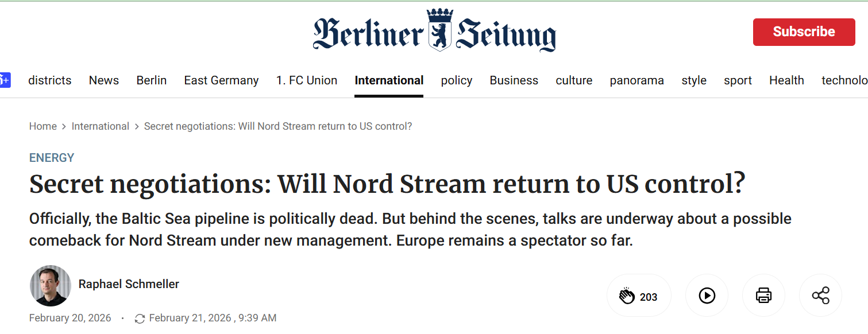
Task: Print the article via printer icon
Action: 763,296
